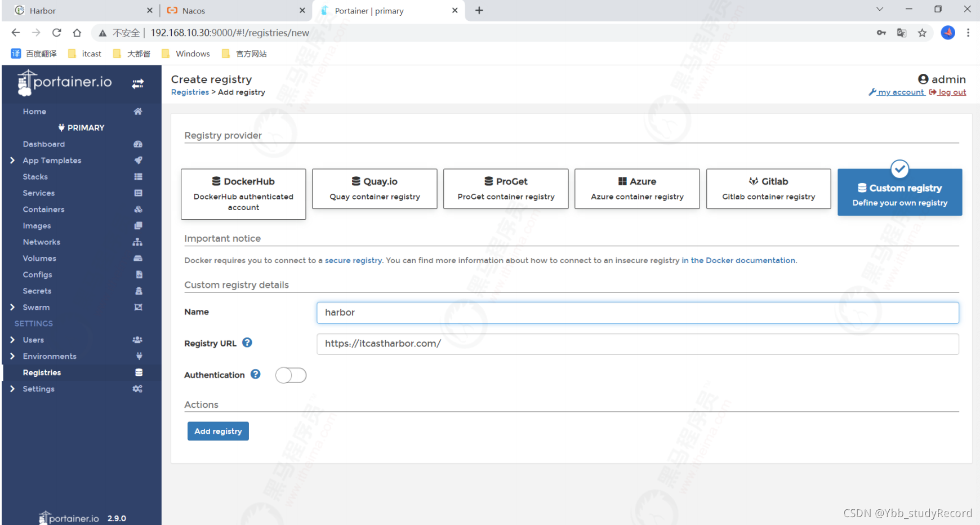The image size is (980, 525).
Task: Open the browser tab search dropdown
Action: [x=880, y=10]
